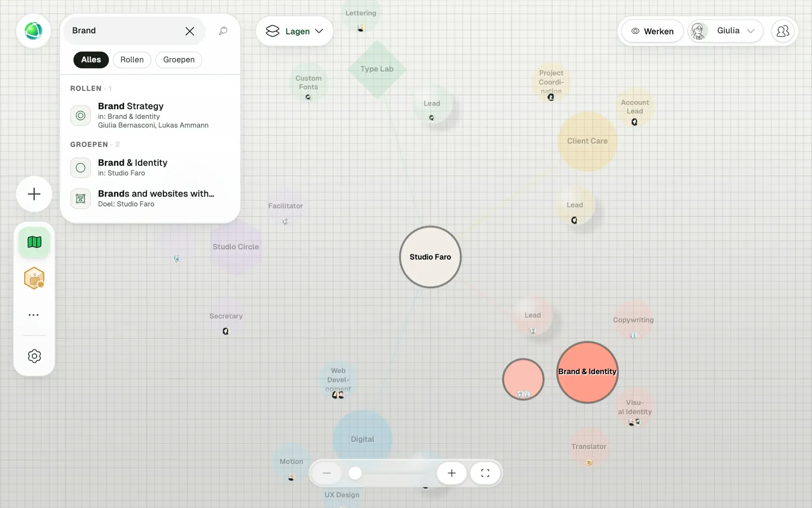812x508 pixels.
Task: Open the three-dots more menu
Action: tap(33, 315)
